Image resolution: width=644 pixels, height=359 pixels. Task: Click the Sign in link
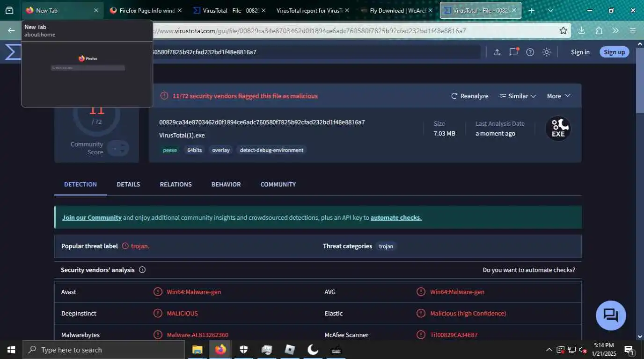coord(580,52)
